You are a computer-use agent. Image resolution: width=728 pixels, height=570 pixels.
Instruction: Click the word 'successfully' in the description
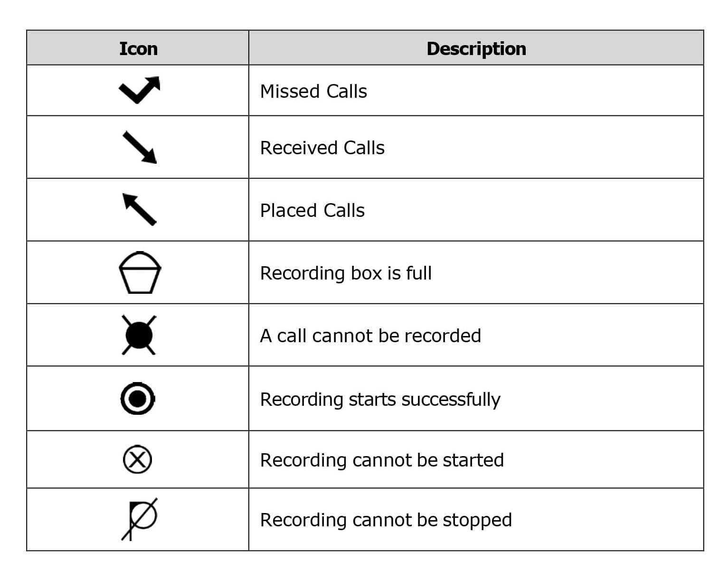coord(451,399)
